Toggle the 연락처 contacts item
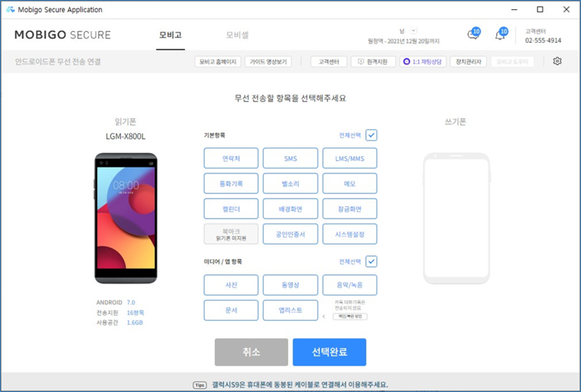This screenshot has height=392, width=581. (231, 158)
